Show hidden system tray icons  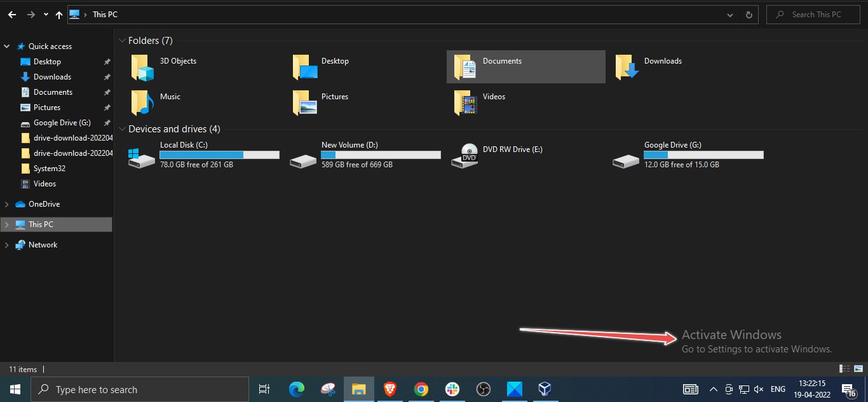click(713, 389)
